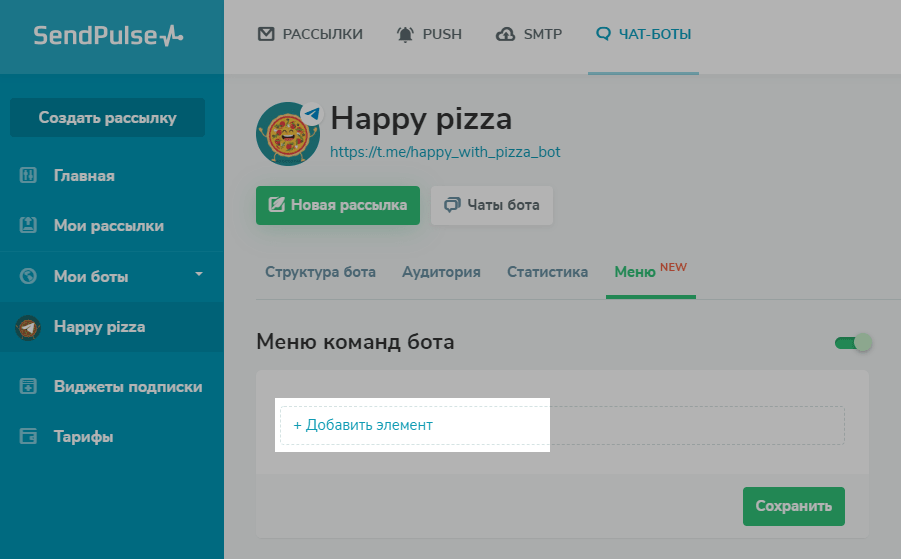Click the green Новая рассылка button
Viewport: 901px width, 559px height.
tap(338, 205)
